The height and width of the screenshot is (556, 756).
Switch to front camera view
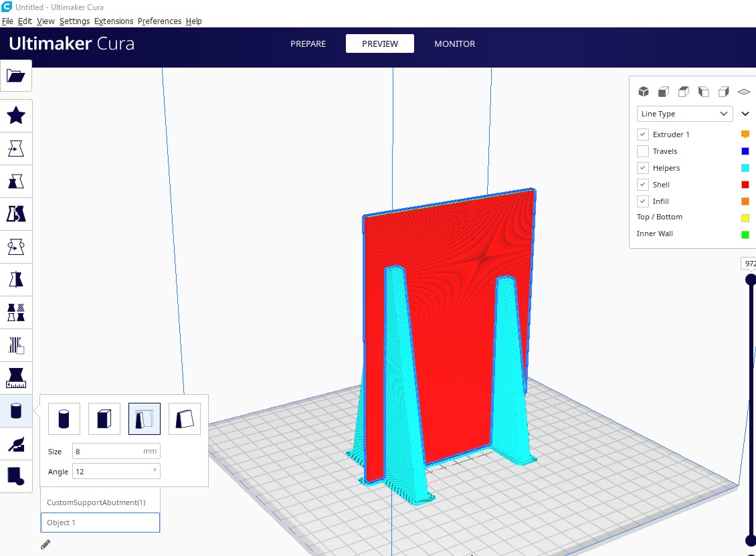click(x=664, y=92)
